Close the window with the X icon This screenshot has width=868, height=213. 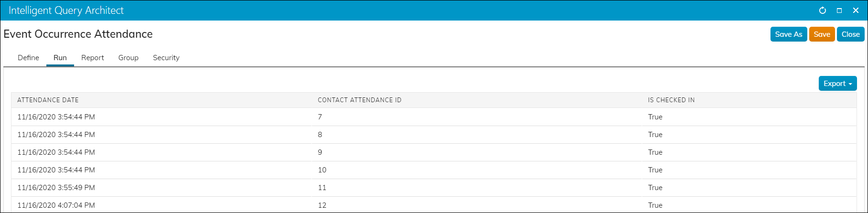click(x=856, y=11)
